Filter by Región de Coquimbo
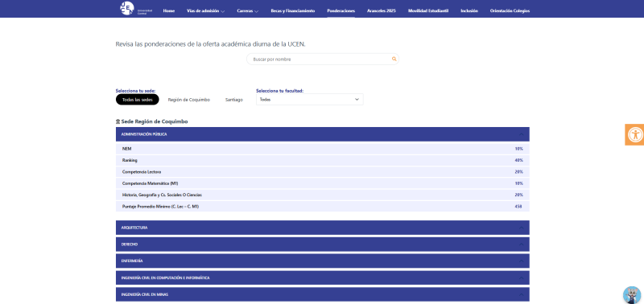Image resolution: width=644 pixels, height=304 pixels. pos(189,100)
